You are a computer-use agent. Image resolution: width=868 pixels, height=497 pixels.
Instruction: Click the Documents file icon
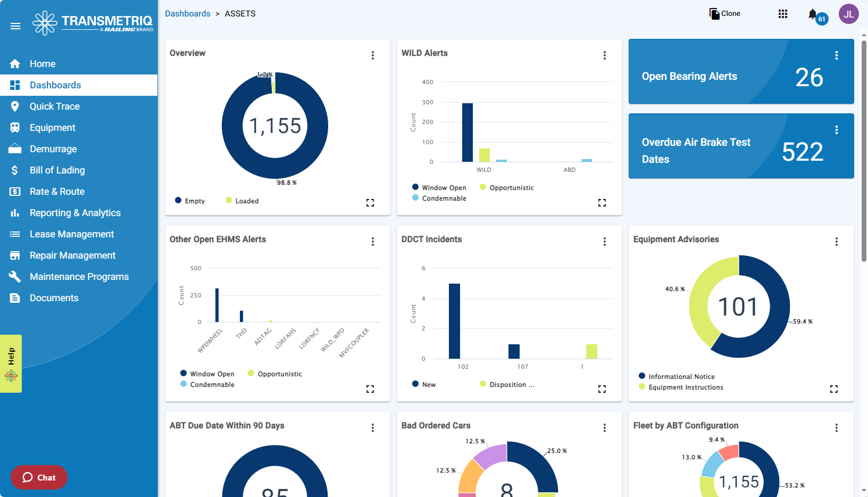(15, 298)
